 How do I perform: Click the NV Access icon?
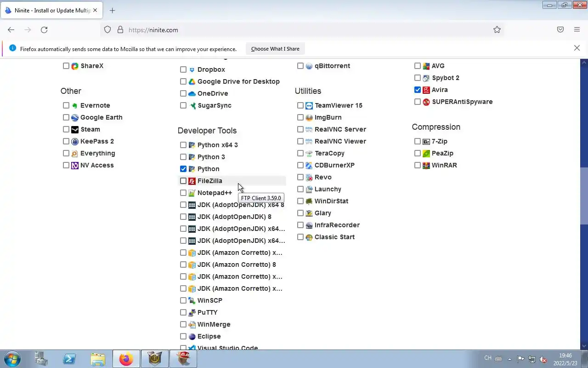coord(75,165)
